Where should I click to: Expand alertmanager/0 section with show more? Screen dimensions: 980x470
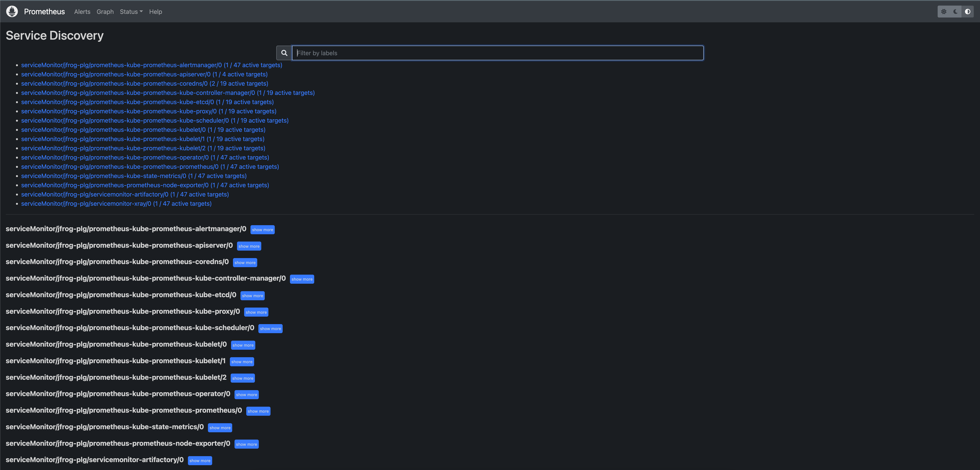point(262,230)
